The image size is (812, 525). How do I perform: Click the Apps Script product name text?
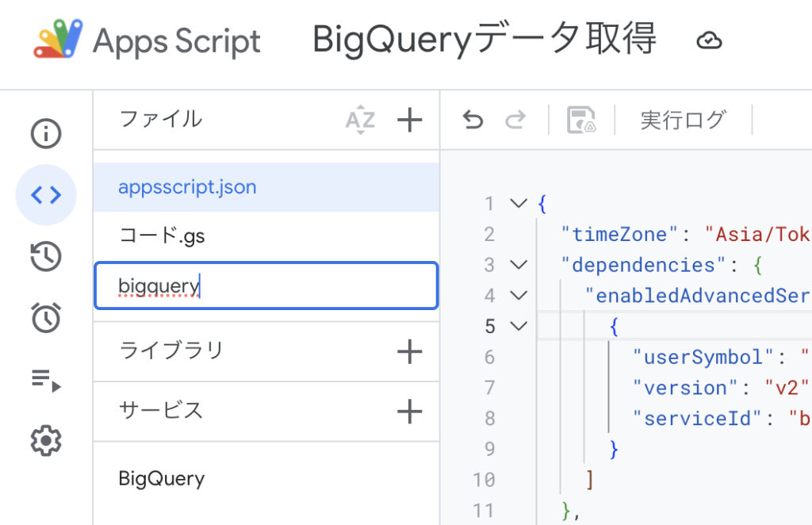click(x=177, y=41)
